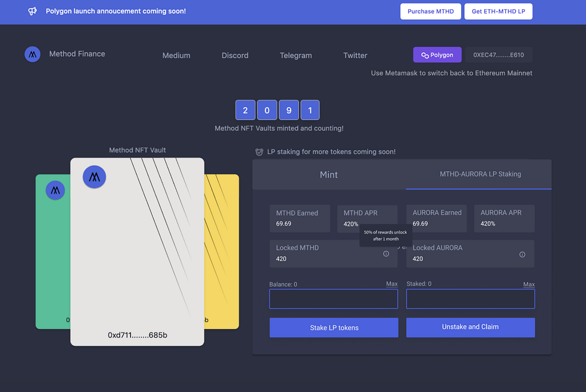586x392 pixels.
Task: Click the counter digit 0
Action: pyautogui.click(x=267, y=110)
